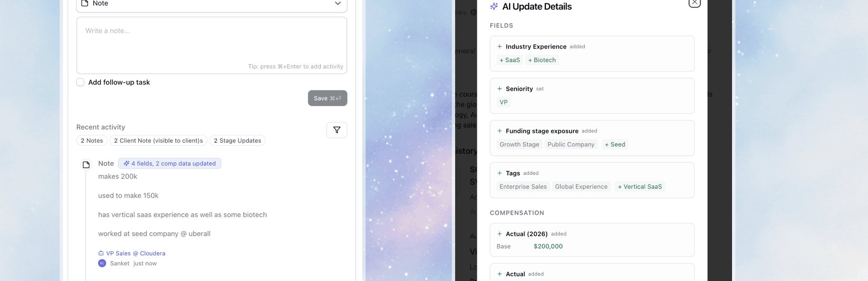This screenshot has height=281, width=868.
Task: Toggle the +Seed funding stage chip
Action: pyautogui.click(x=615, y=144)
